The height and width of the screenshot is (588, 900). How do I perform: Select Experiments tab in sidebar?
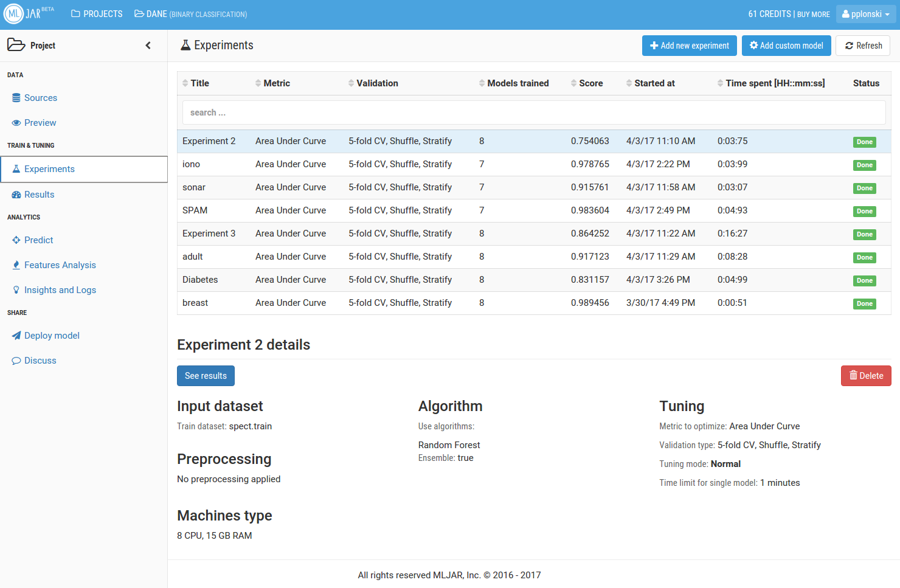coord(49,169)
